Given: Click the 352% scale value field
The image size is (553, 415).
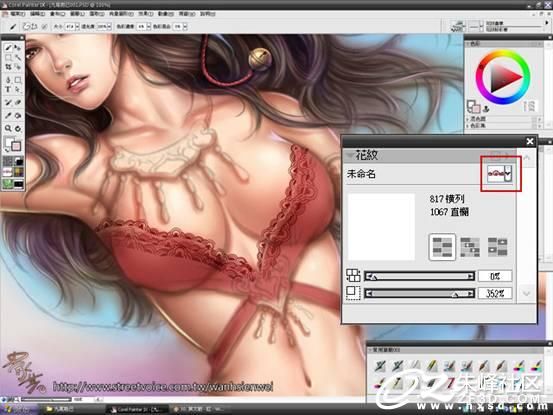Looking at the screenshot, I should [x=494, y=293].
